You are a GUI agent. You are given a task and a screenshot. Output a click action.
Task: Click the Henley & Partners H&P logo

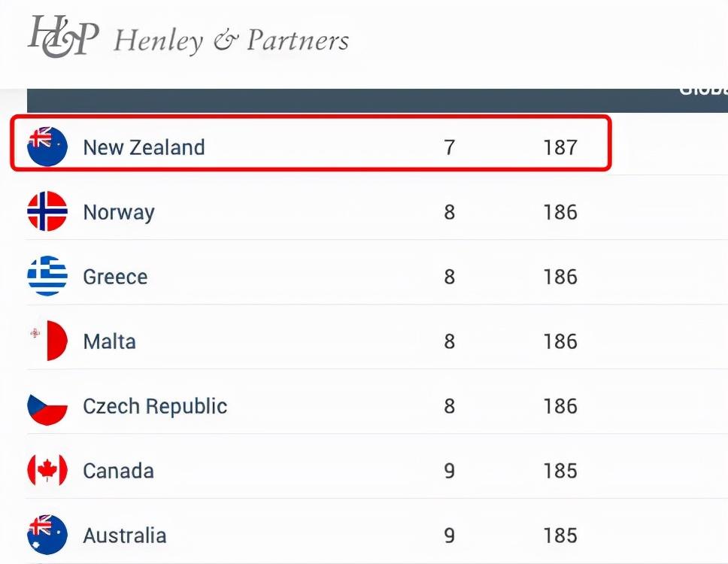coord(63,36)
